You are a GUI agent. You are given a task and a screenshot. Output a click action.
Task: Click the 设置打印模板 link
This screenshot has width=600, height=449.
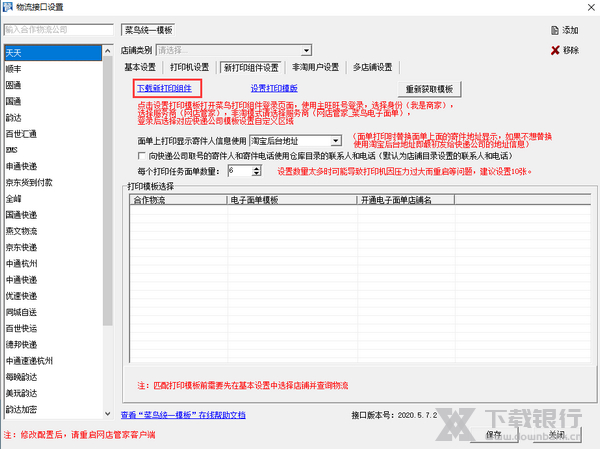[274, 88]
